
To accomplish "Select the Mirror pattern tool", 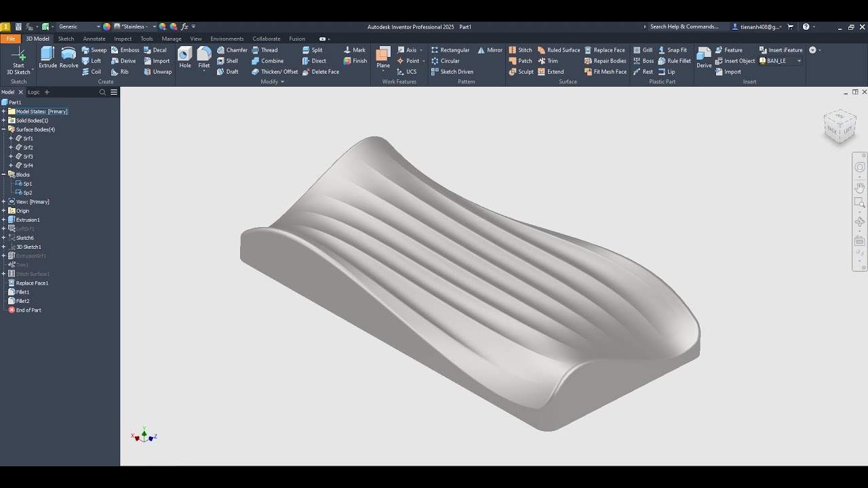I will point(490,50).
